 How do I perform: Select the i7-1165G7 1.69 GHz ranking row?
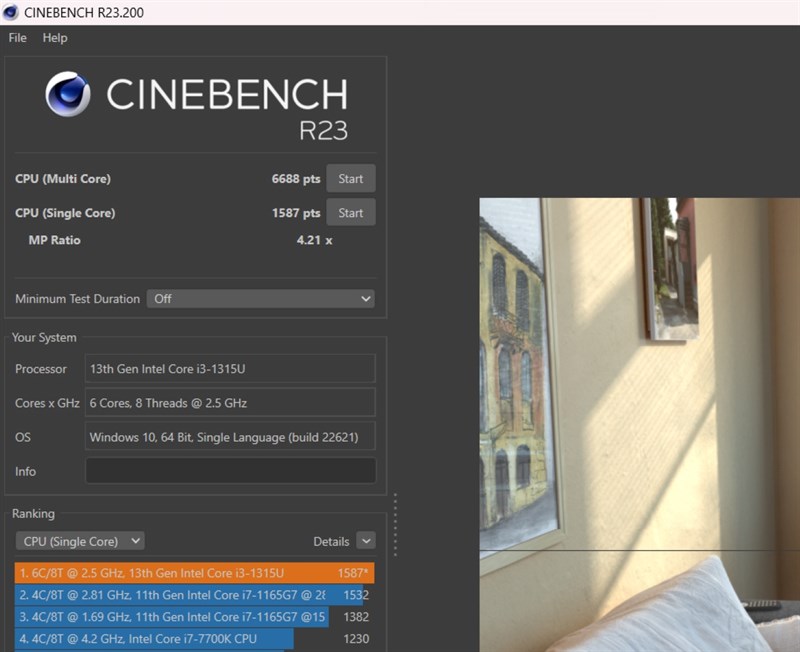pyautogui.click(x=194, y=617)
